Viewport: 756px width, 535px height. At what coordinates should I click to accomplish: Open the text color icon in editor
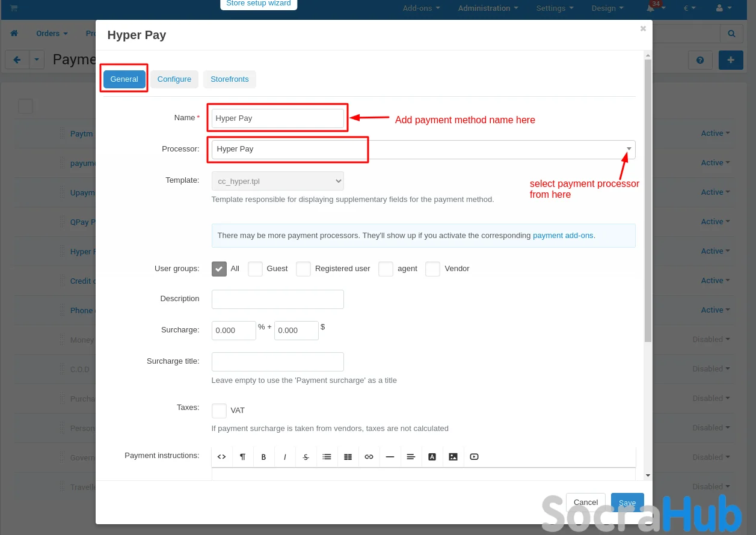432,457
